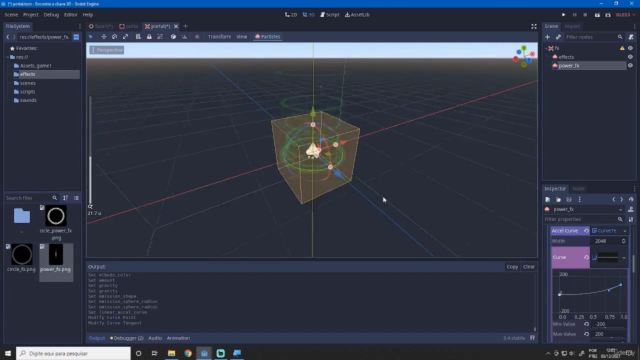Viewport: 640px width, 360px height.
Task: Switch to the 2D workspace
Action: pos(291,15)
